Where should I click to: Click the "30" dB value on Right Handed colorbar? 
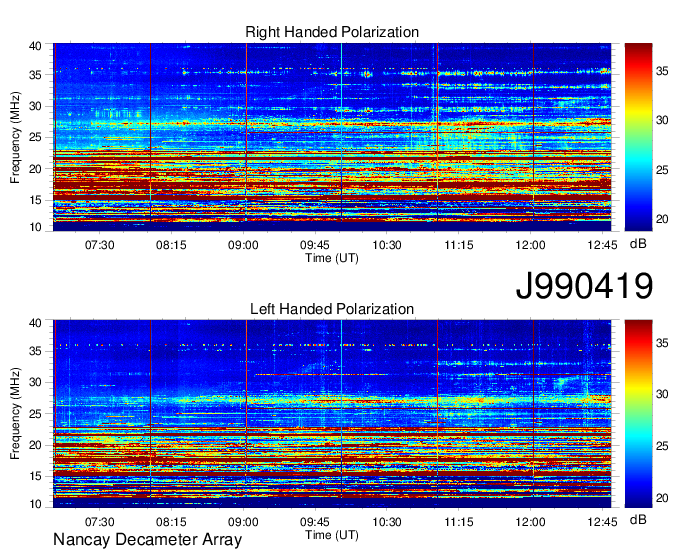tap(662, 120)
